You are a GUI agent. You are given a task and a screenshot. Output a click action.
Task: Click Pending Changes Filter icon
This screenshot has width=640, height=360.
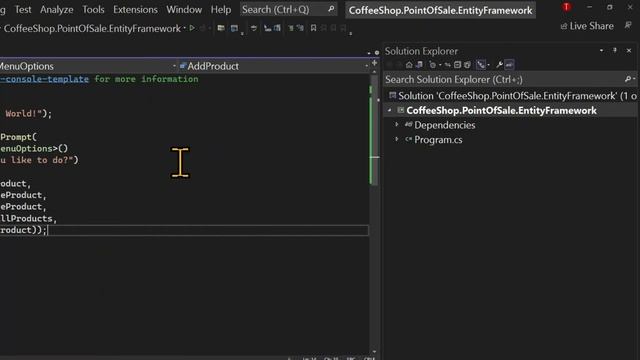click(x=432, y=64)
